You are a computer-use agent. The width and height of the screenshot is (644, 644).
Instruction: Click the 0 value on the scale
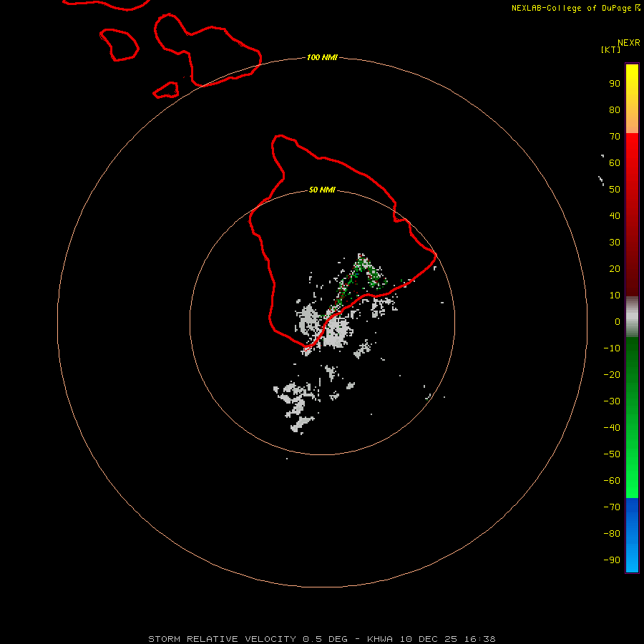tap(618, 321)
